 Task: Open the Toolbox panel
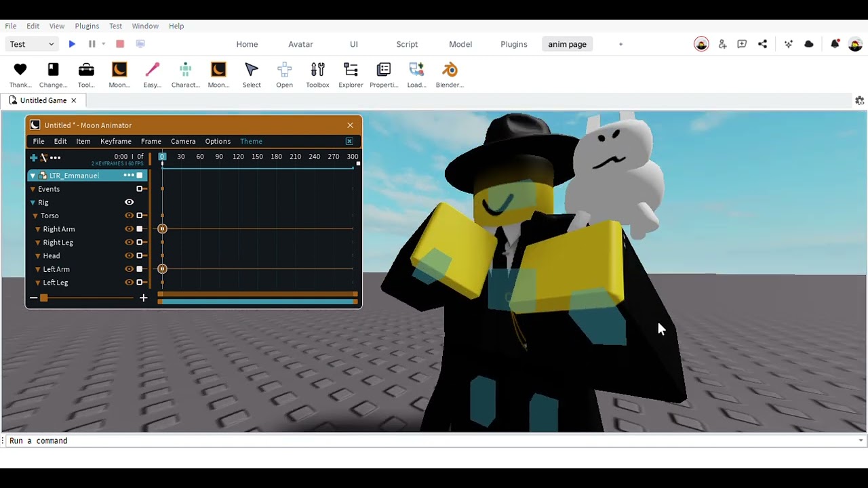[317, 70]
